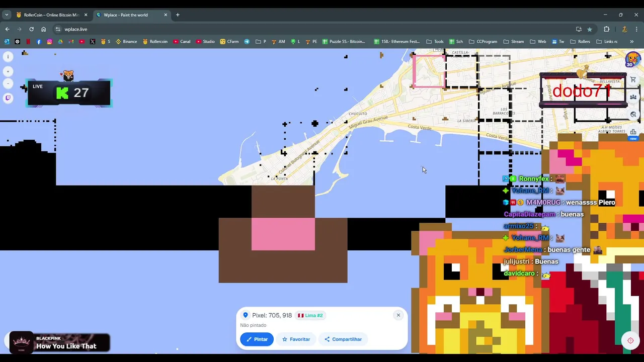
Task: Click the browser back arrow
Action: [7, 29]
